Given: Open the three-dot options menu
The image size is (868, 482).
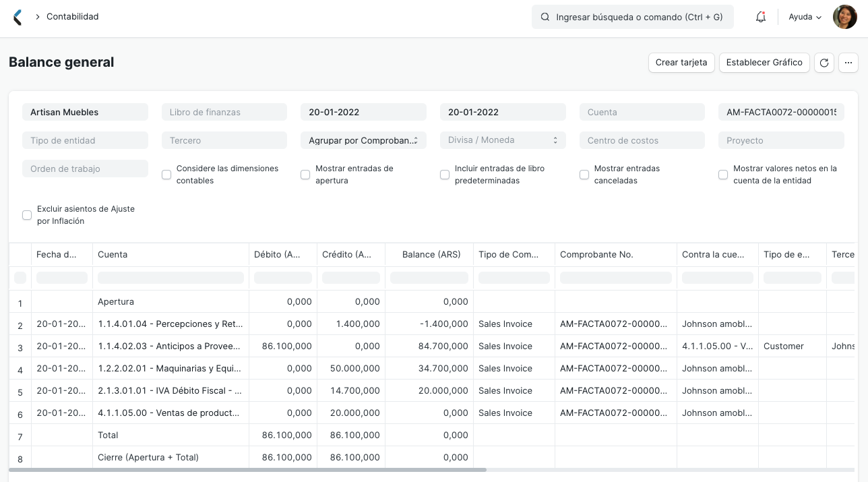Looking at the screenshot, I should pyautogui.click(x=848, y=63).
